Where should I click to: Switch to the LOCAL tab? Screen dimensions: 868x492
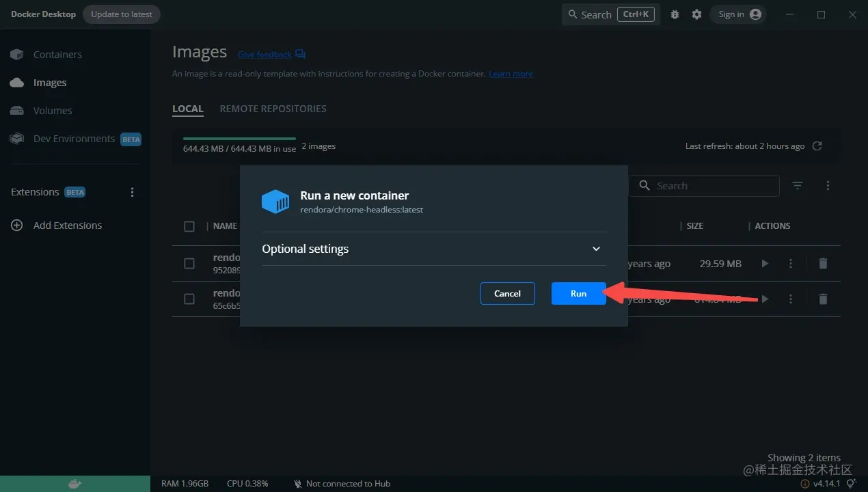click(x=188, y=109)
